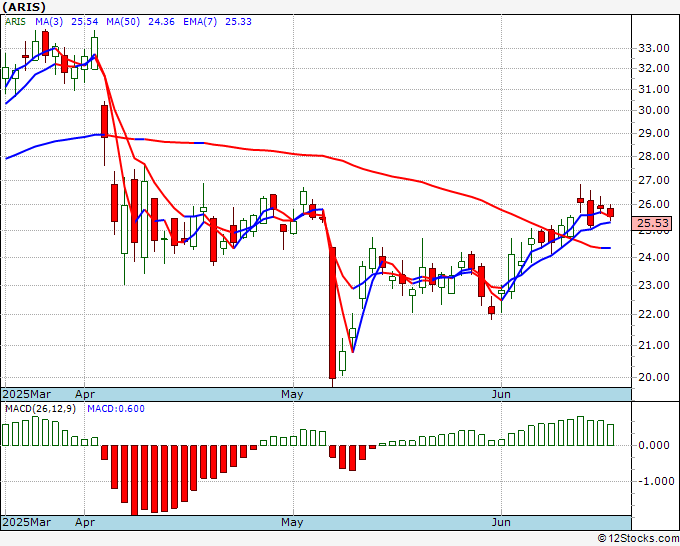
Task: Click the MA(3) value 25.54
Action: [x=85, y=22]
